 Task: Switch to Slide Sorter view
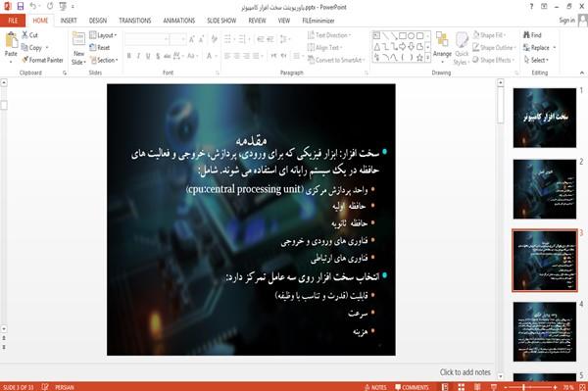click(462, 387)
